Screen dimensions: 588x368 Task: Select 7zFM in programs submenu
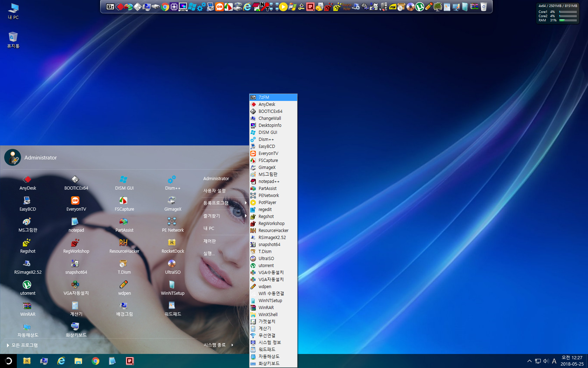click(x=273, y=97)
